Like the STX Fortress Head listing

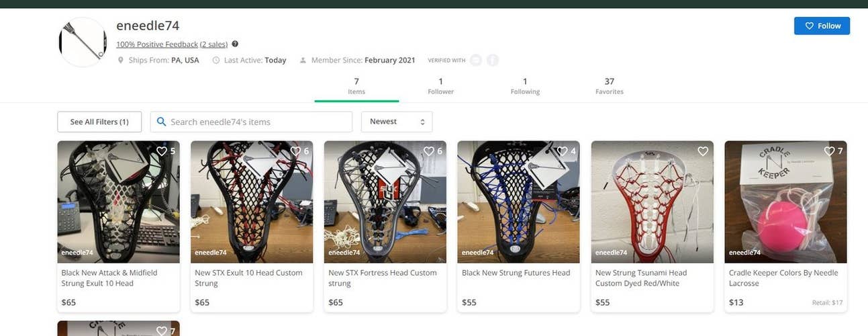[x=429, y=151]
